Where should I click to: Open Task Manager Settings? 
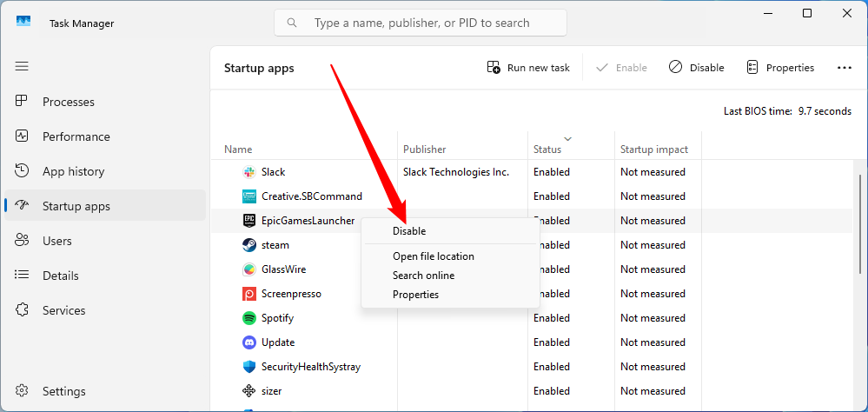click(x=105, y=391)
